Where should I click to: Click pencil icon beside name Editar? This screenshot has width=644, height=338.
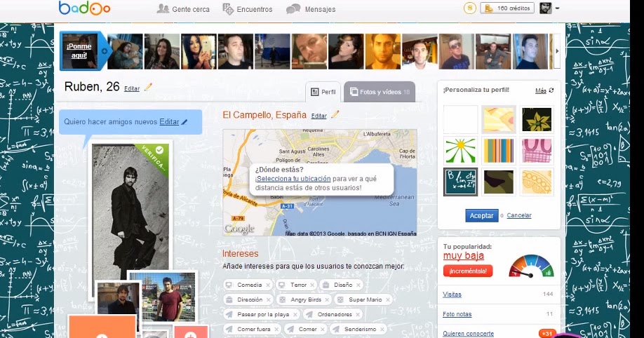pyautogui.click(x=148, y=87)
